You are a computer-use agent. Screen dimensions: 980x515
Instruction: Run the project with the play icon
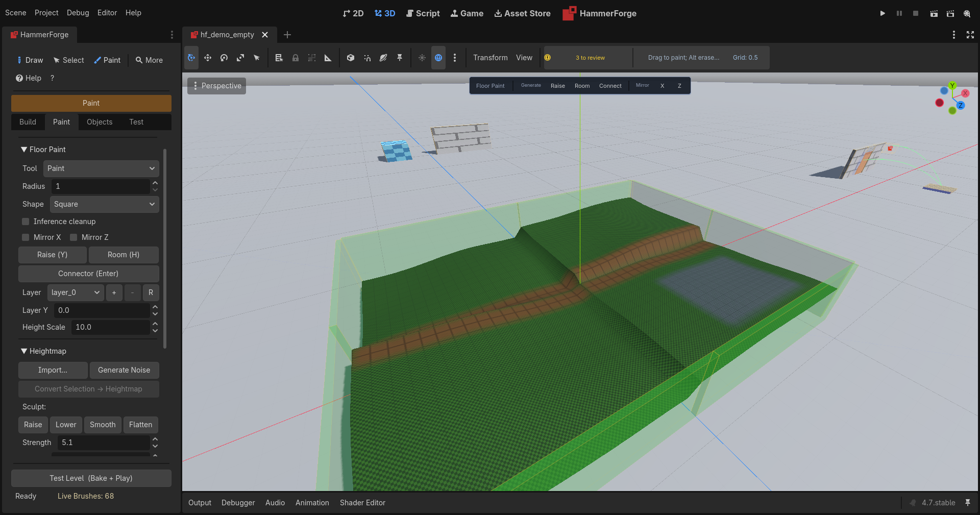click(883, 13)
